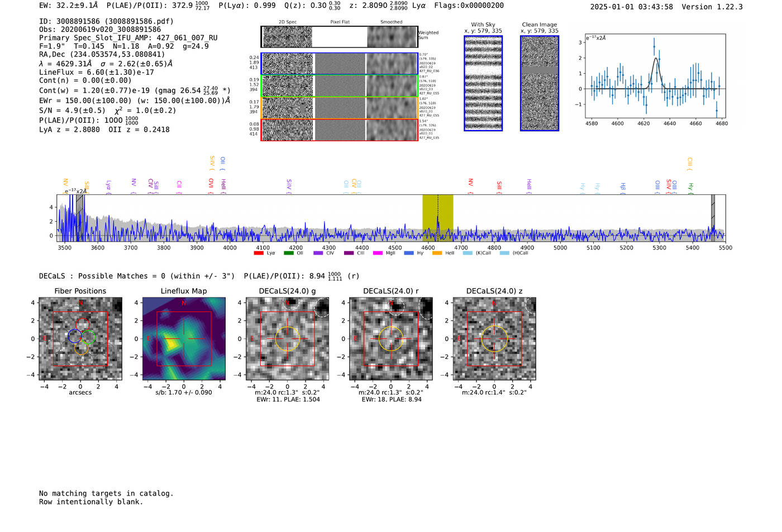Click the With Sky image panel
The height and width of the screenshot is (532, 782).
[483, 83]
